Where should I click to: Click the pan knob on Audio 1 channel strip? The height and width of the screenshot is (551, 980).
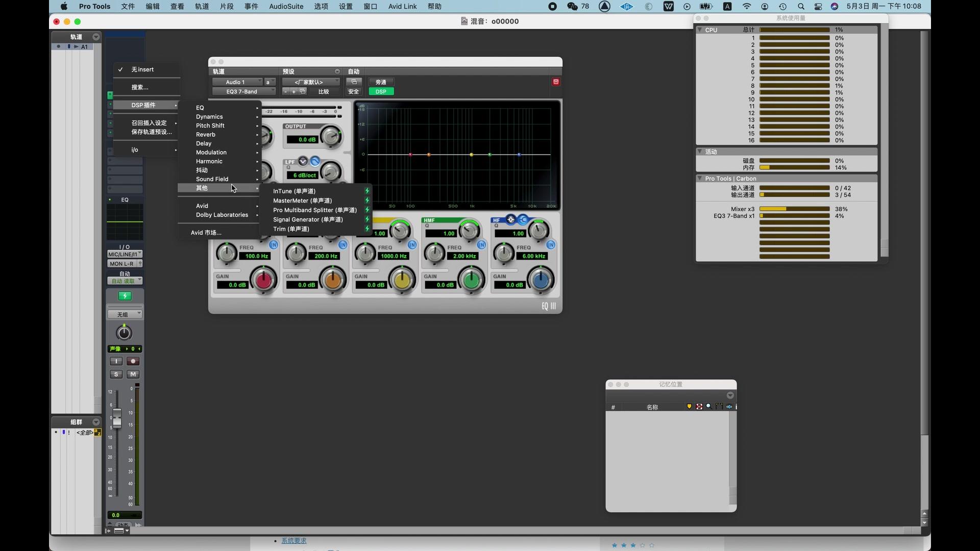point(124,333)
